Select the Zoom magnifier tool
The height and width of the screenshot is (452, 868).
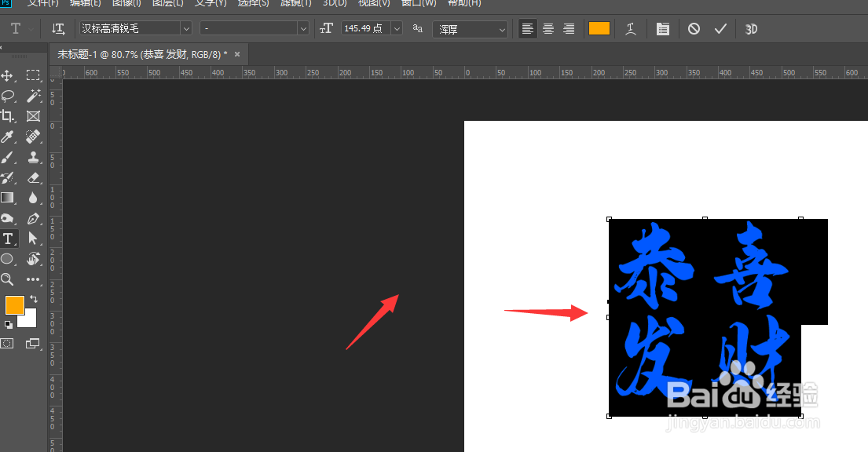pyautogui.click(x=8, y=279)
